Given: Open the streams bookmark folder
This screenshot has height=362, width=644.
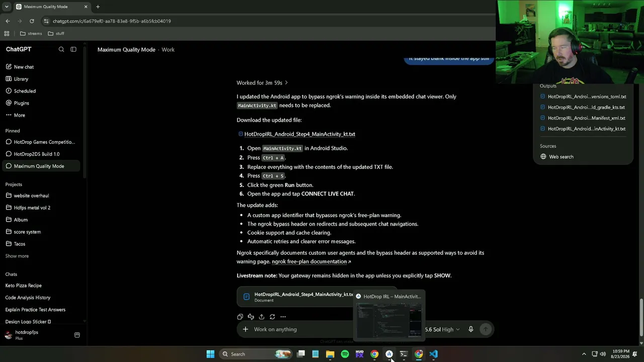Looking at the screenshot, I should tap(31, 34).
